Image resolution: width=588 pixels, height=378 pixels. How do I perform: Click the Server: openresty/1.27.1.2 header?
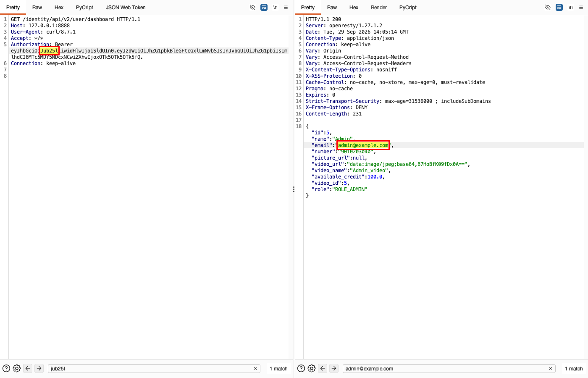point(344,26)
